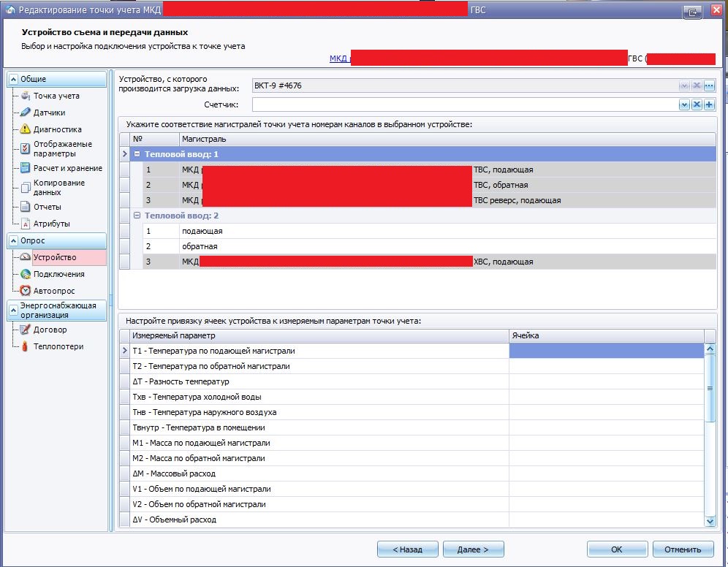Click the Диагностика warning icon
Screen dimensions: 728x567
(x=26, y=129)
